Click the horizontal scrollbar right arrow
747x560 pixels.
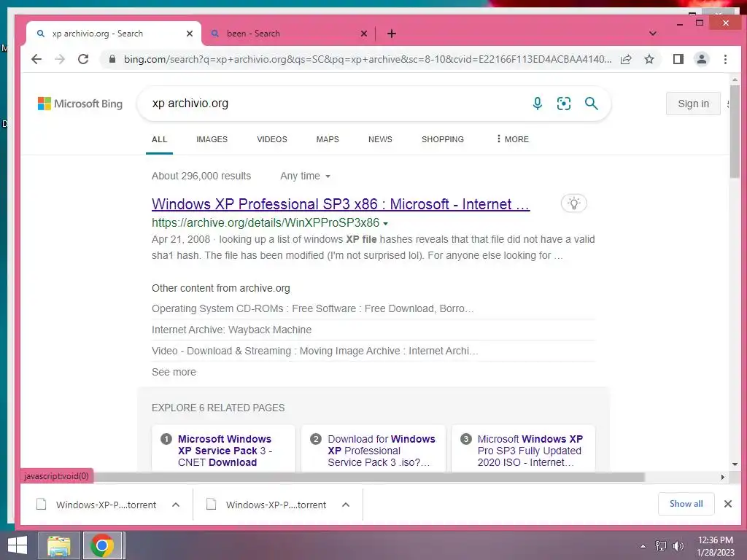tap(722, 477)
